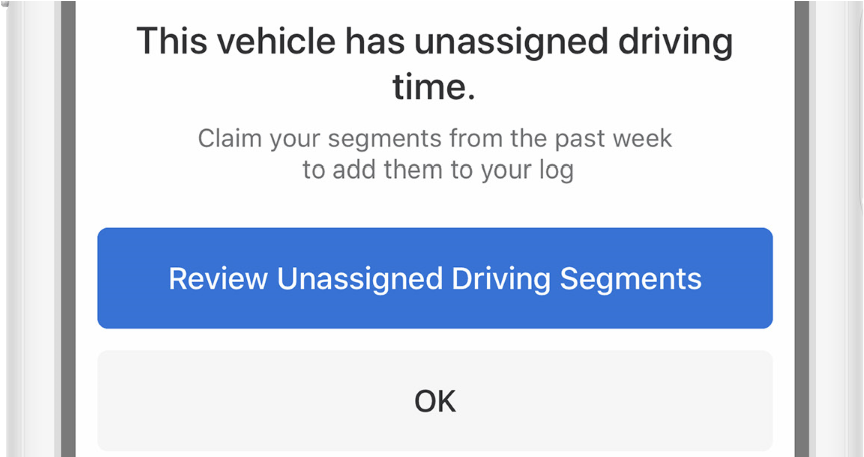Viewport: 864px width, 457px height.
Task: Click the word "time." in the heading
Action: (434, 87)
